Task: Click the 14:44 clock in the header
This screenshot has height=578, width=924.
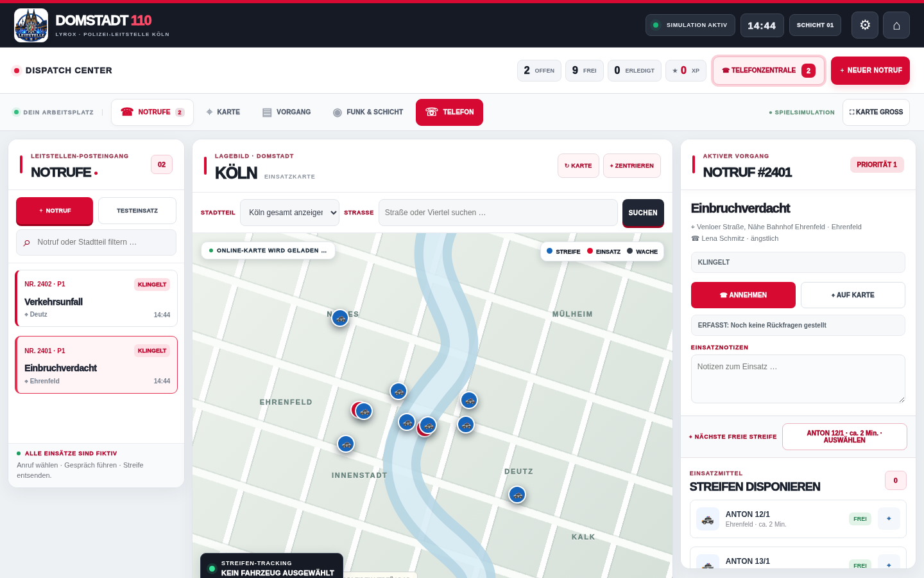Action: [x=762, y=25]
